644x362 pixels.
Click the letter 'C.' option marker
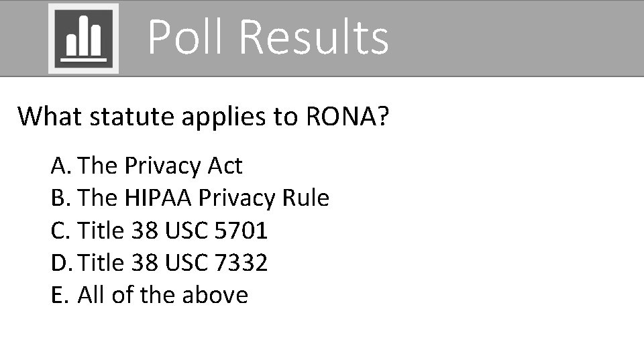60,230
